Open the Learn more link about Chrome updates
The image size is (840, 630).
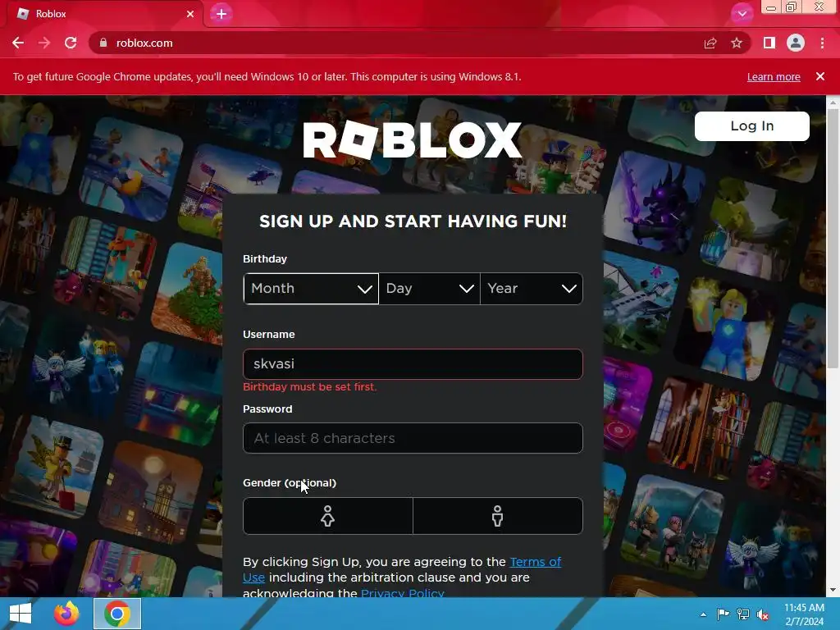pyautogui.click(x=774, y=76)
